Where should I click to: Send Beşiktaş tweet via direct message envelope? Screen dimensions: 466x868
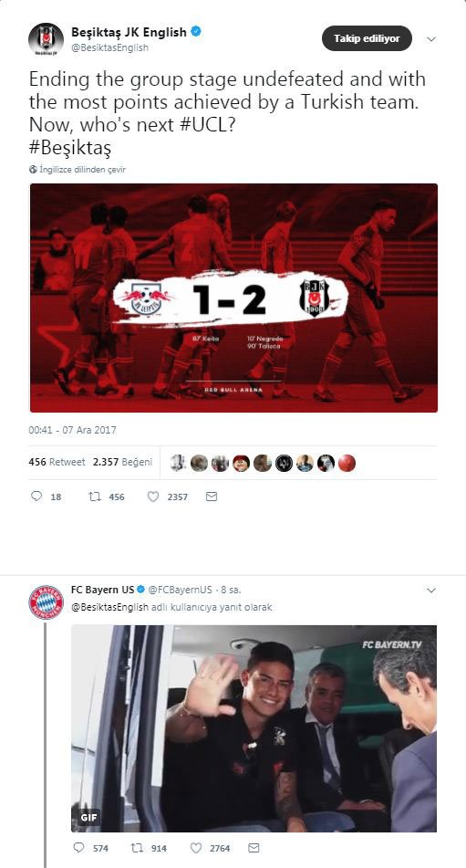tap(212, 497)
